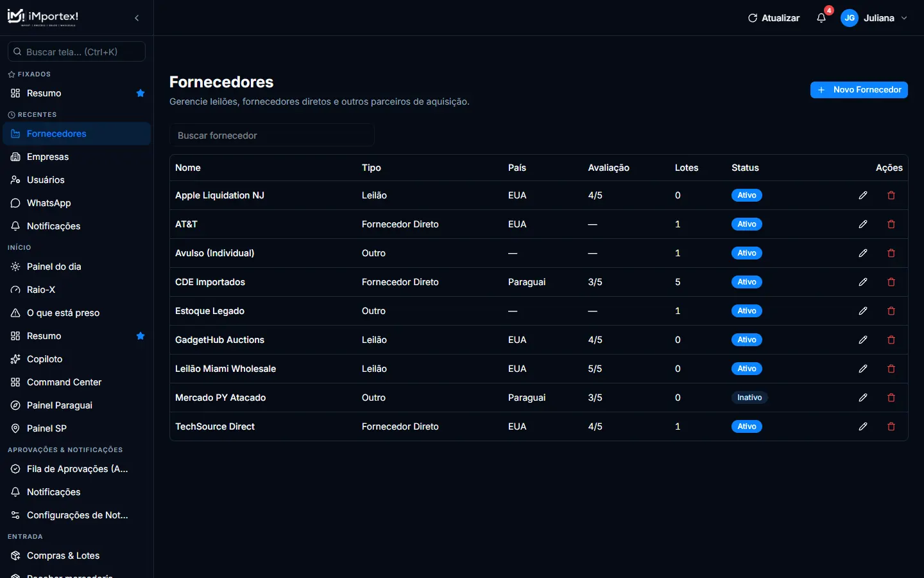Delete the Apple Liquidation NJ supplier
The width and height of the screenshot is (924, 578).
(x=891, y=195)
